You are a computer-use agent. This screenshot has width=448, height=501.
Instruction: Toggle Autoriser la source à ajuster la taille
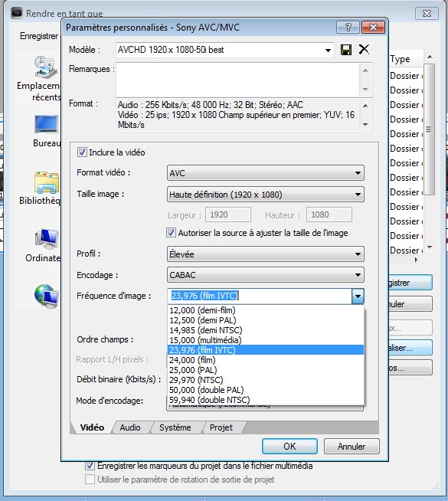coord(171,233)
